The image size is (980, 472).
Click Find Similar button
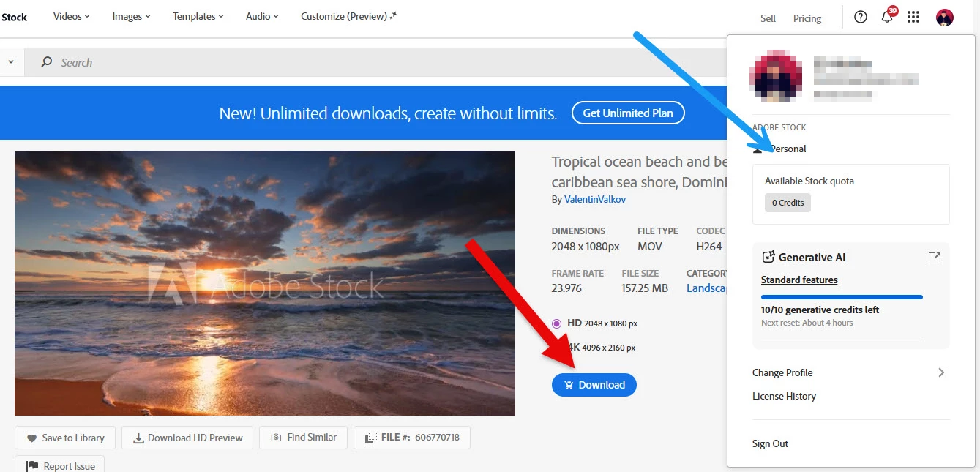303,438
